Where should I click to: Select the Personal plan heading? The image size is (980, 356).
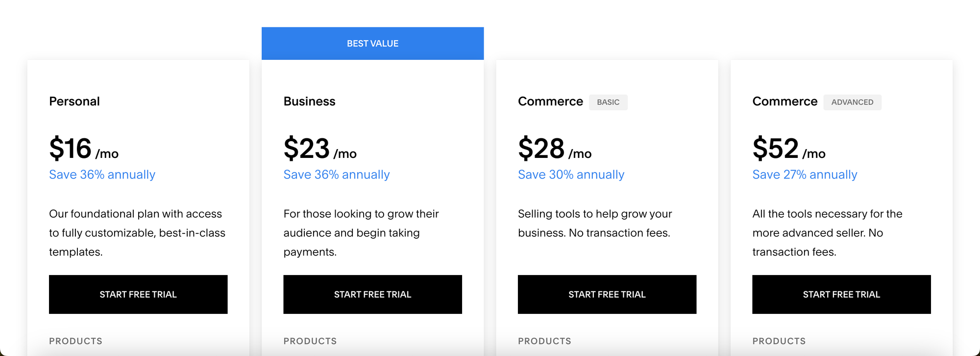[74, 102]
